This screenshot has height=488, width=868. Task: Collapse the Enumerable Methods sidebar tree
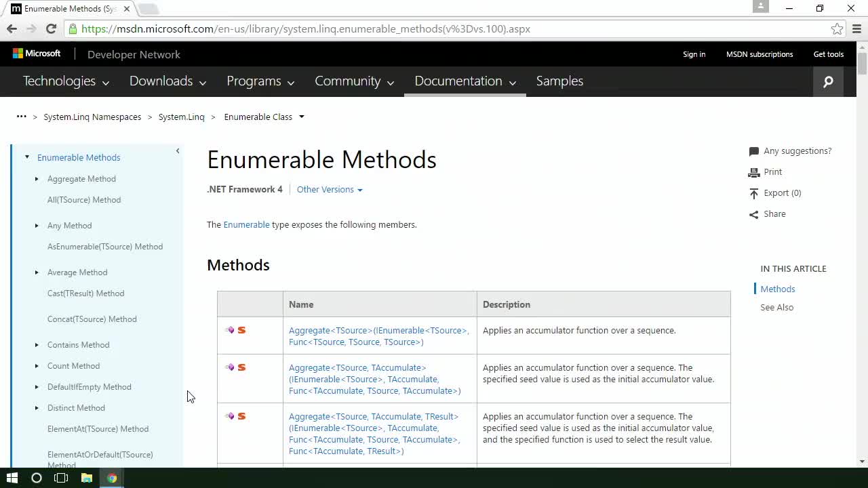coord(27,157)
